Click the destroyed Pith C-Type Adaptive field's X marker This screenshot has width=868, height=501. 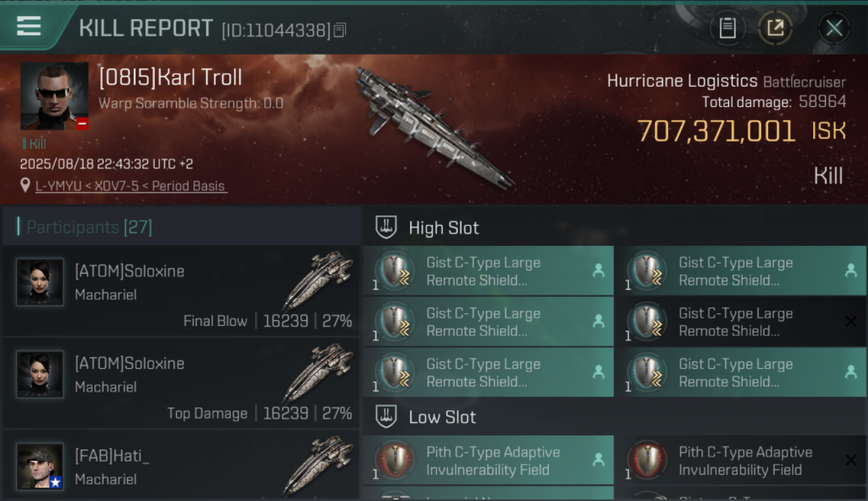(x=851, y=460)
